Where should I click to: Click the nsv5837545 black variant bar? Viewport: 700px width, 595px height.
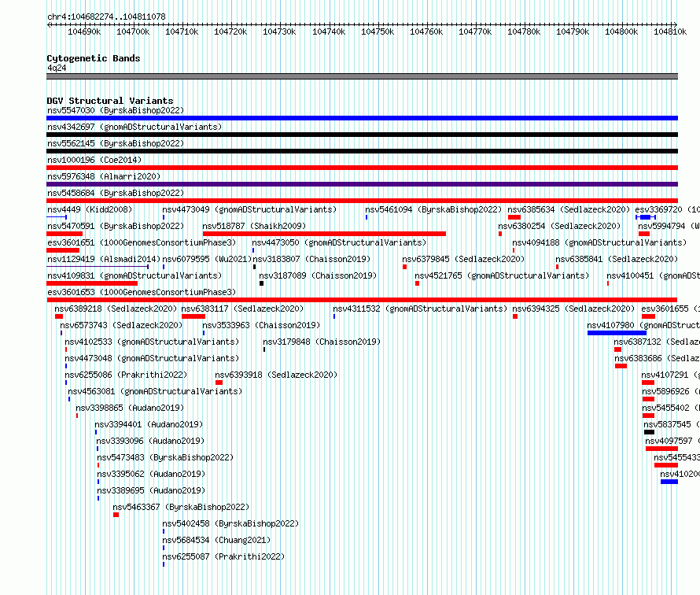click(x=649, y=432)
